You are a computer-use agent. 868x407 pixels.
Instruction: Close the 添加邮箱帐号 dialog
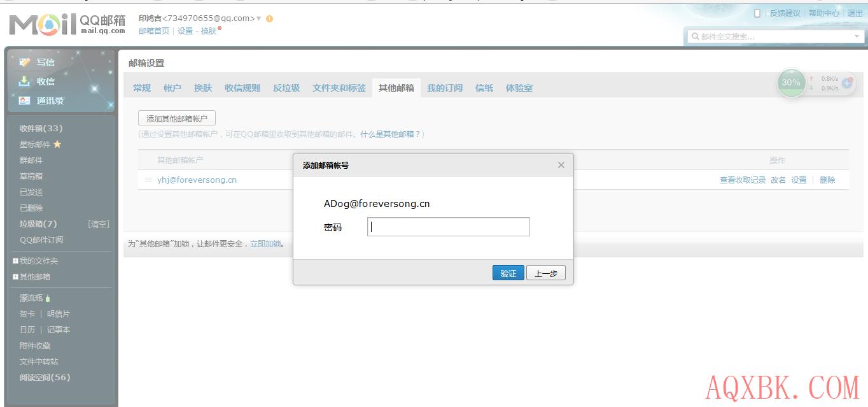click(561, 165)
